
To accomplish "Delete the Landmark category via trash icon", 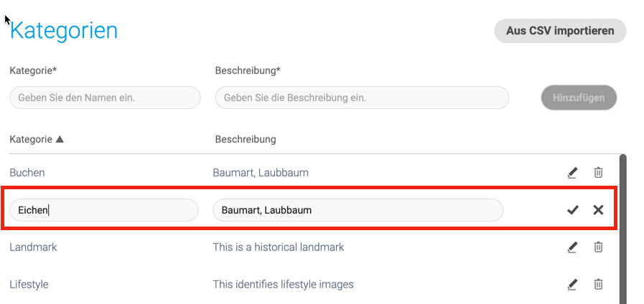I will 599,247.
